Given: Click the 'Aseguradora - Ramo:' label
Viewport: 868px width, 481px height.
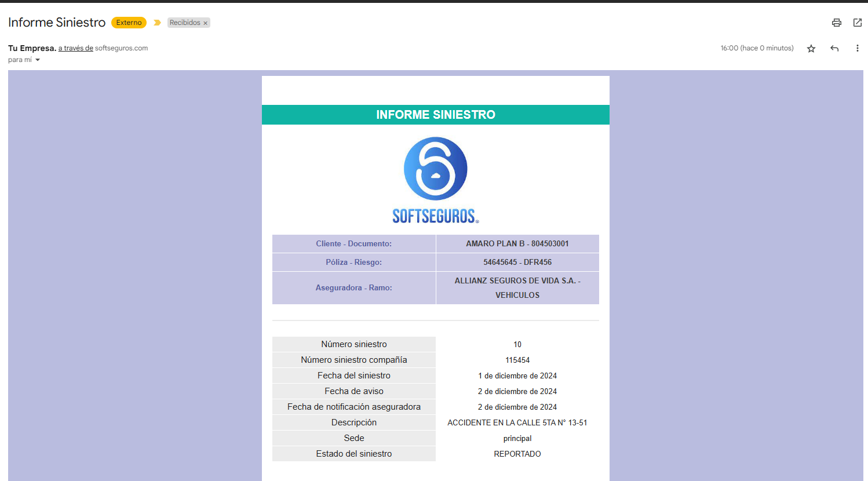Looking at the screenshot, I should click(x=354, y=288).
